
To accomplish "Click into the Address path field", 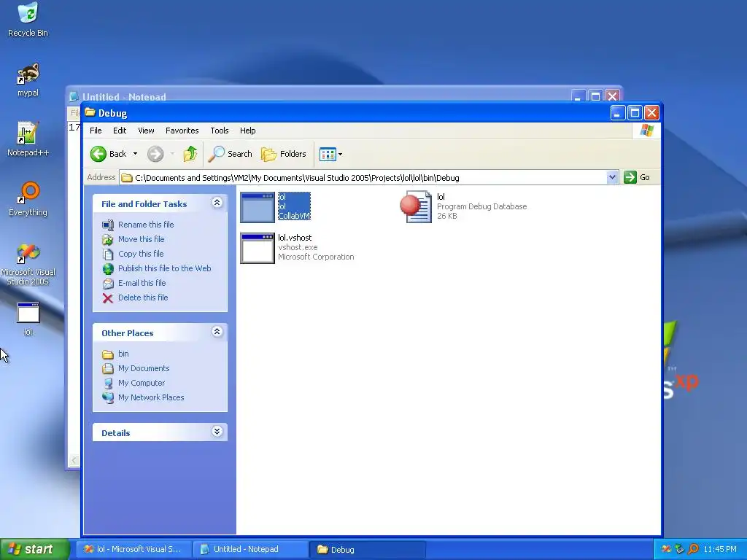I will [x=363, y=178].
